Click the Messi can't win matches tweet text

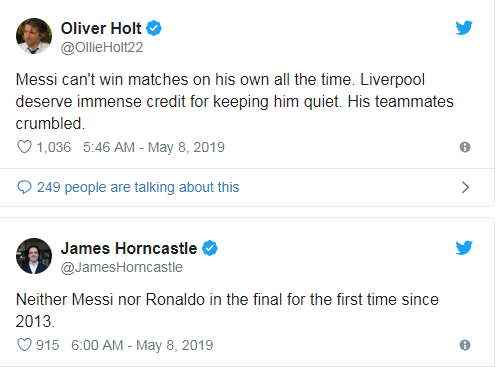234,102
